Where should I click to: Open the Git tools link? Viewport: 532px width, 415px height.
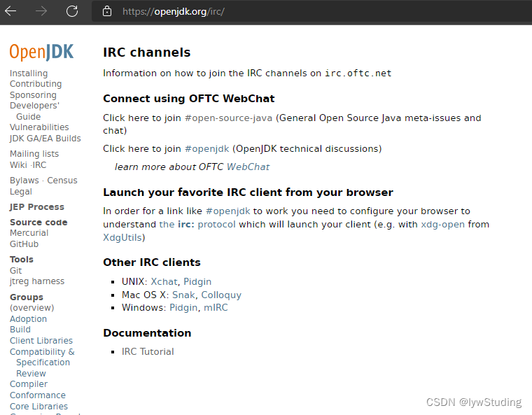tap(15, 271)
